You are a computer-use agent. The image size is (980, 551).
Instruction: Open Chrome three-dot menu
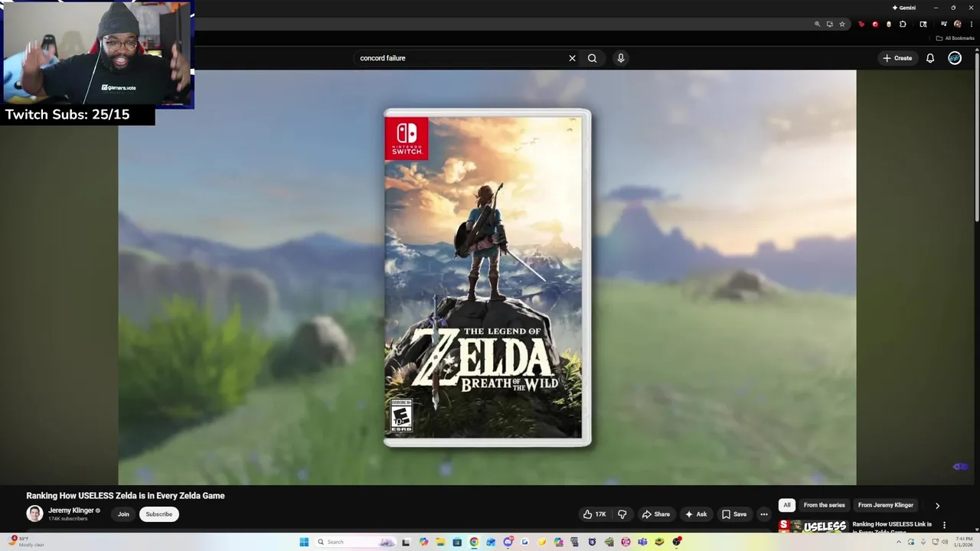pos(972,24)
